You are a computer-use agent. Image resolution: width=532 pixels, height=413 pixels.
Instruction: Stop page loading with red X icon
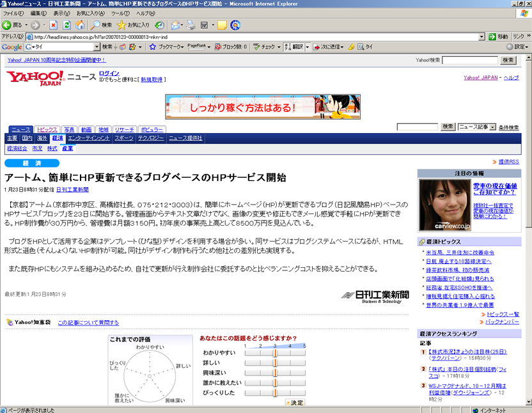tap(53, 25)
